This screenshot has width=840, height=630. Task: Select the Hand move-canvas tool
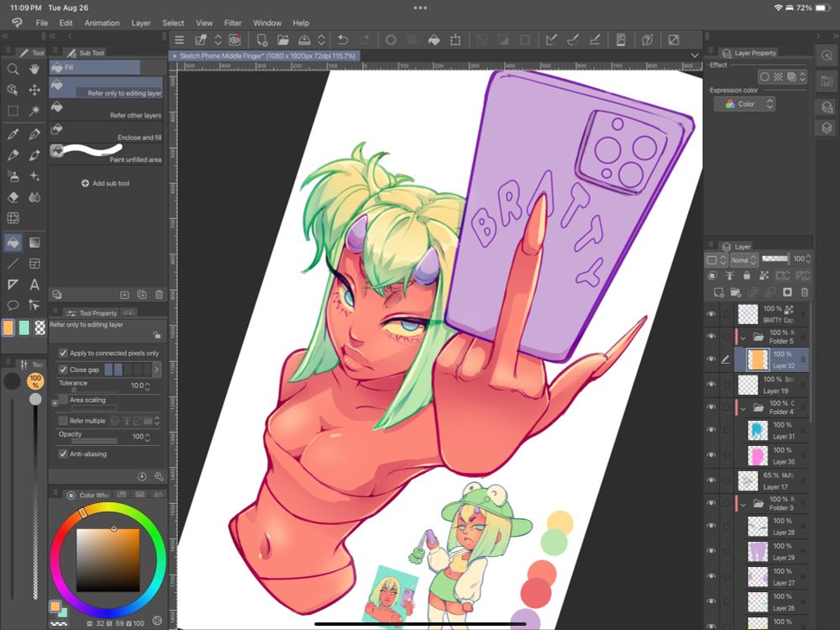tap(34, 69)
